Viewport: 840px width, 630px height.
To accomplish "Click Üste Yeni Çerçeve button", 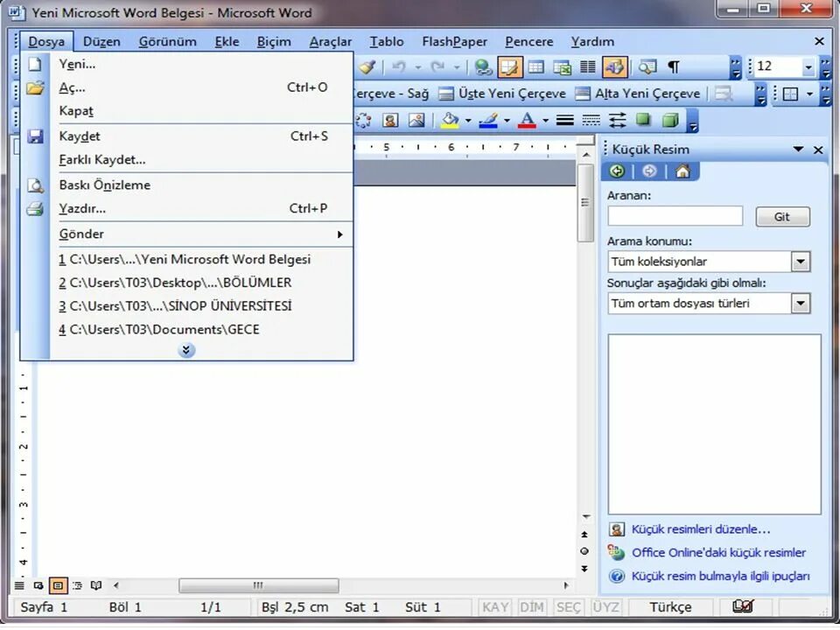I will [x=502, y=94].
